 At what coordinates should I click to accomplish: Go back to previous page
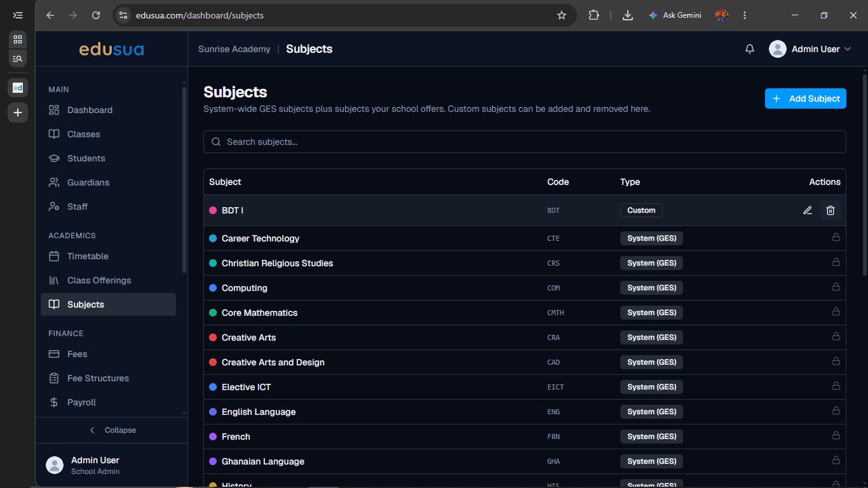(x=50, y=15)
